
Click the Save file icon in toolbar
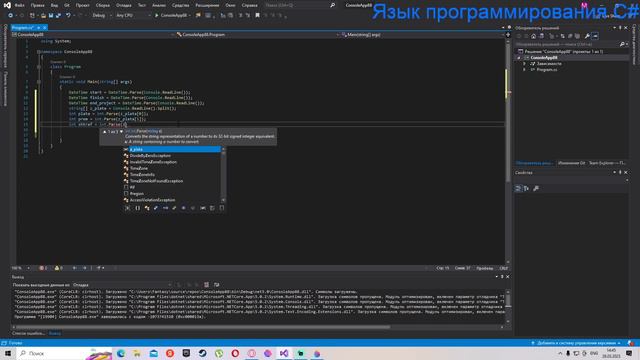[x=51, y=15]
